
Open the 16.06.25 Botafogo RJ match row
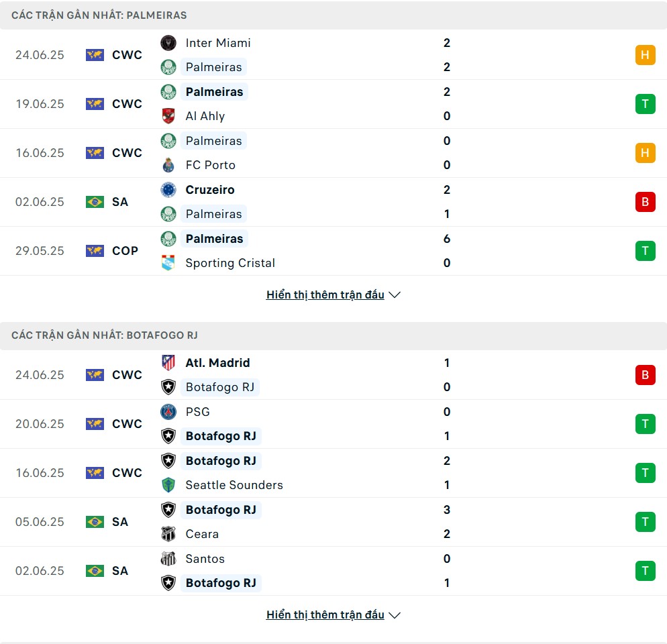pos(333,473)
